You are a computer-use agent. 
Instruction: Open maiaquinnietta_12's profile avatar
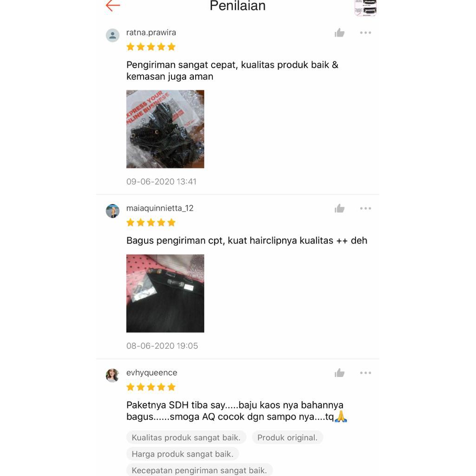click(x=112, y=211)
